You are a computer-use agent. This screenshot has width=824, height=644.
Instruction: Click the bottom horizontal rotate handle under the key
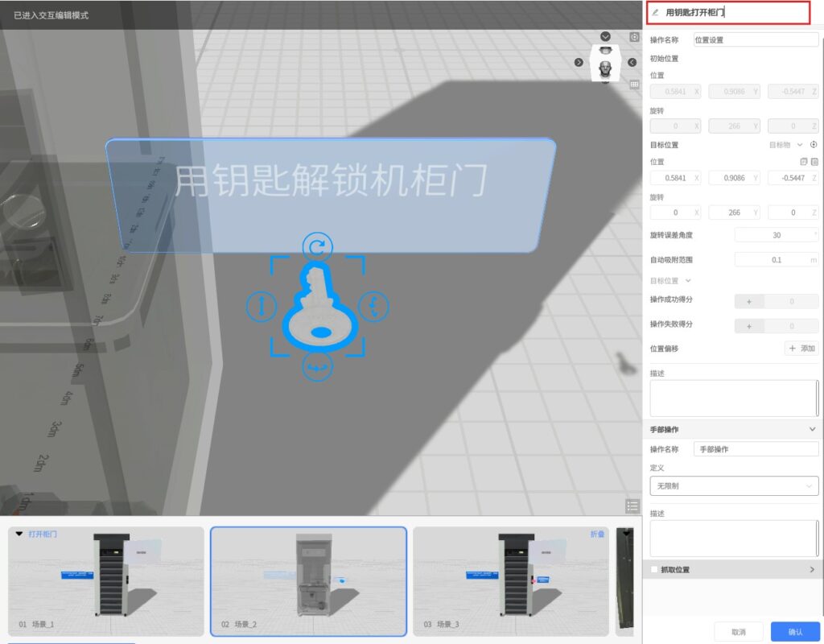tap(317, 367)
